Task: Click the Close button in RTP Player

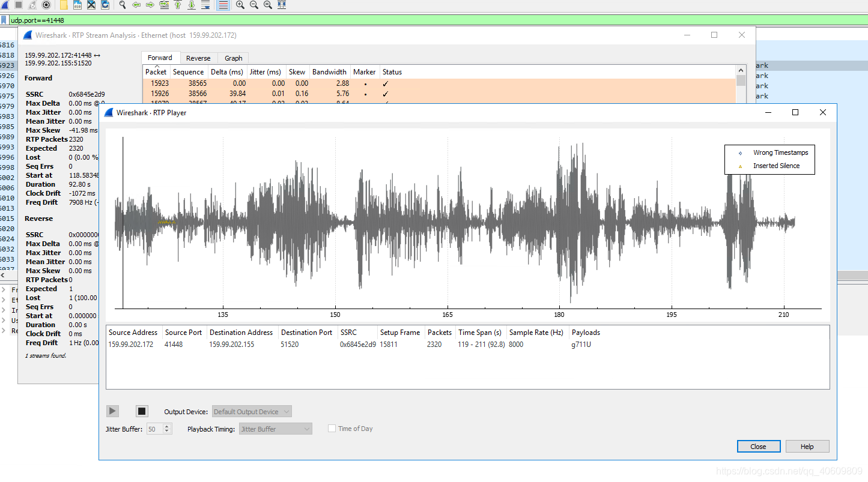Action: click(759, 447)
